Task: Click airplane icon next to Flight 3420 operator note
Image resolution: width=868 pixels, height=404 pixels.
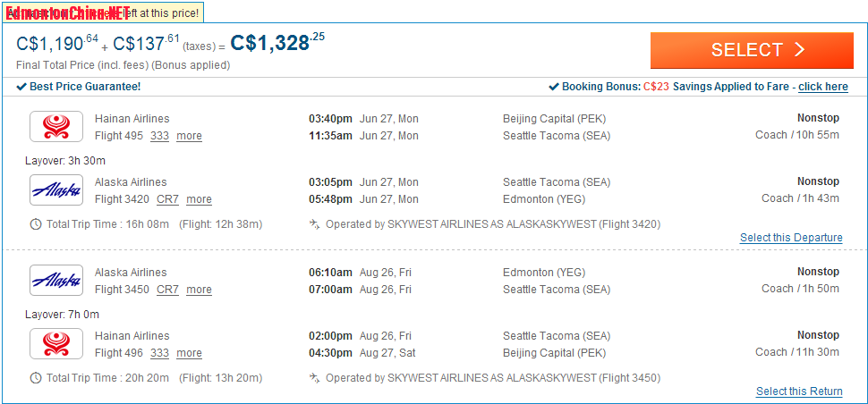Action: coord(314,224)
